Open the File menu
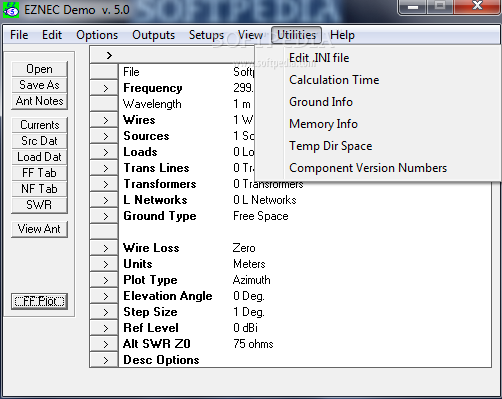 click(19, 35)
